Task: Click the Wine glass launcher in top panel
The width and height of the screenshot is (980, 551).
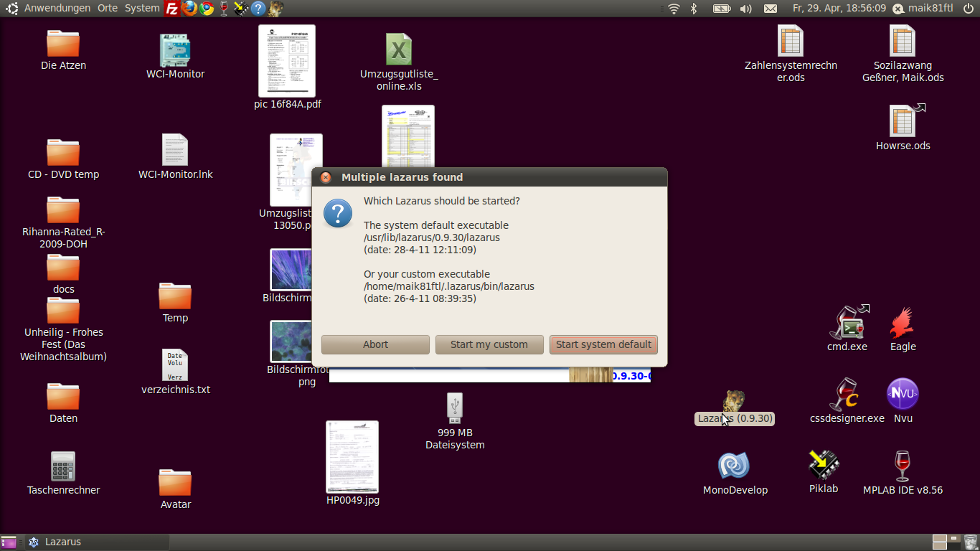Action: pos(224,9)
